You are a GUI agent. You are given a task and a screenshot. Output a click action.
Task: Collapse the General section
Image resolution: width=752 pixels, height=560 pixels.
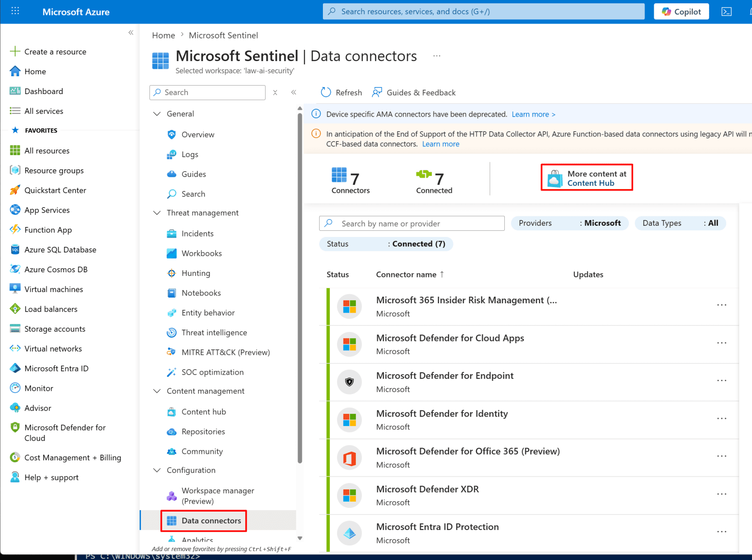pyautogui.click(x=157, y=114)
